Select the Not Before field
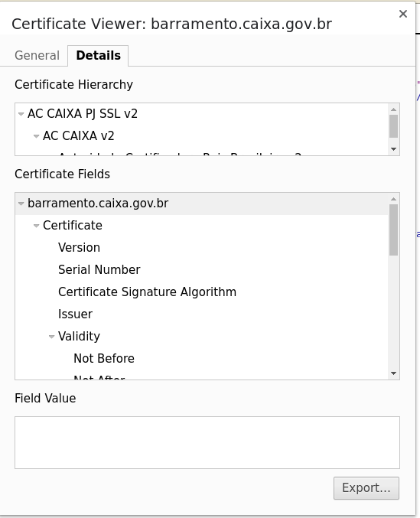The width and height of the screenshot is (420, 518). [x=104, y=358]
